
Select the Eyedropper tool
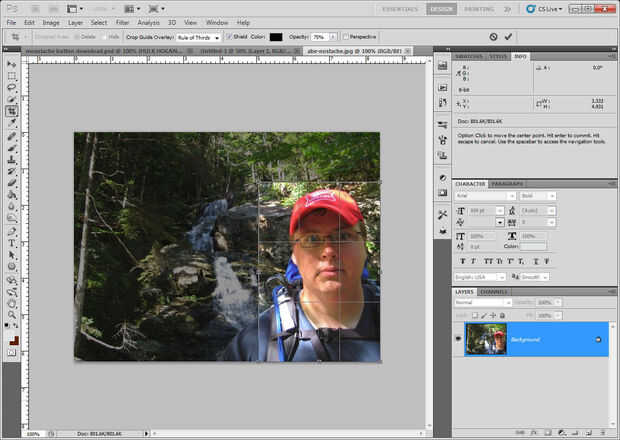point(11,123)
